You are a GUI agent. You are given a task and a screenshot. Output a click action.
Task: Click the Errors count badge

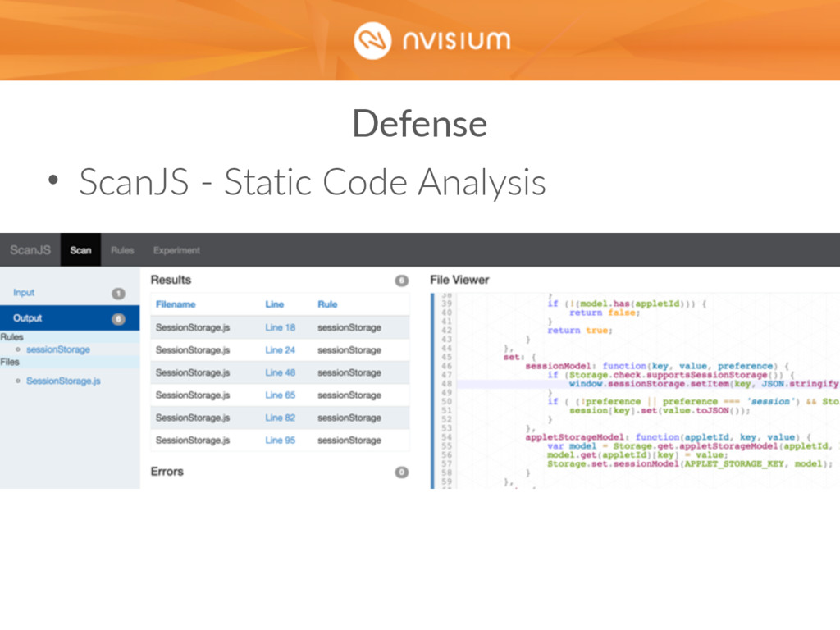pyautogui.click(x=402, y=472)
